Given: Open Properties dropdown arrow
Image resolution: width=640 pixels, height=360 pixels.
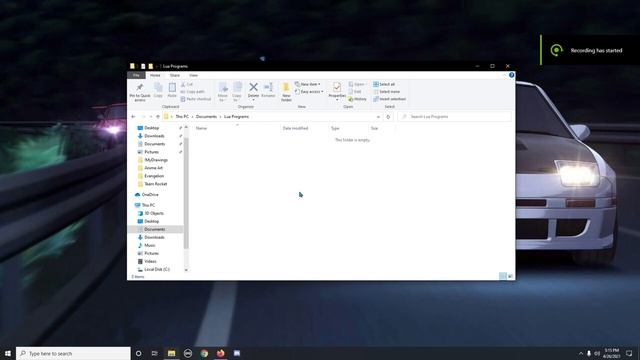Looking at the screenshot, I should tap(337, 100).
